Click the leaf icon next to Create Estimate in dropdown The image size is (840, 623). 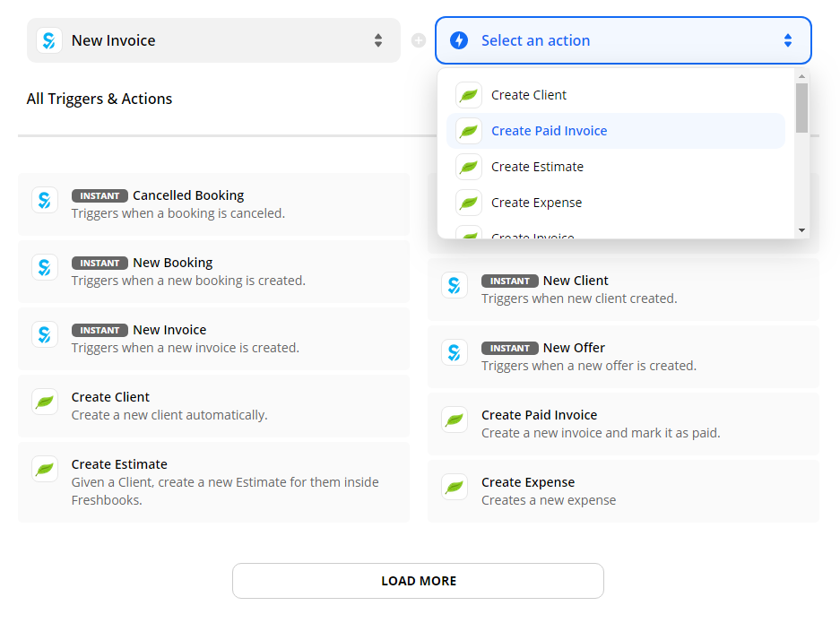tap(468, 167)
